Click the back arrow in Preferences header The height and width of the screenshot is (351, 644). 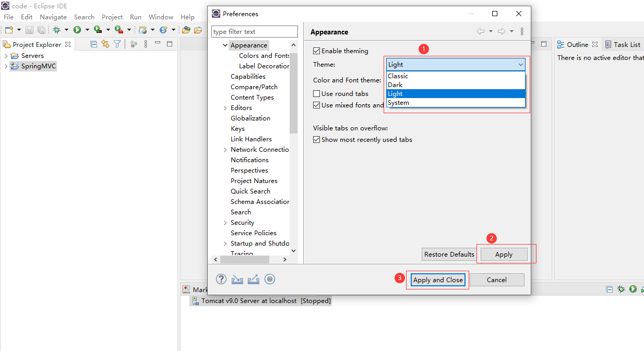point(481,32)
